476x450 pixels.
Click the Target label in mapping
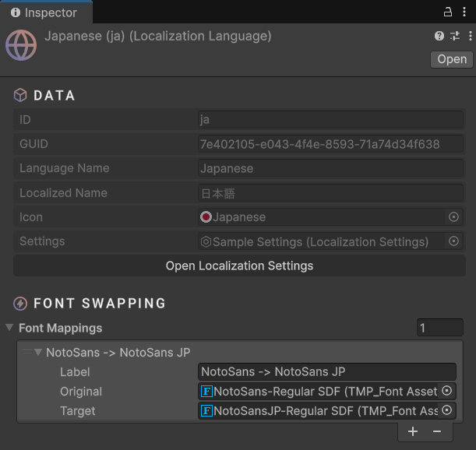pyautogui.click(x=78, y=411)
